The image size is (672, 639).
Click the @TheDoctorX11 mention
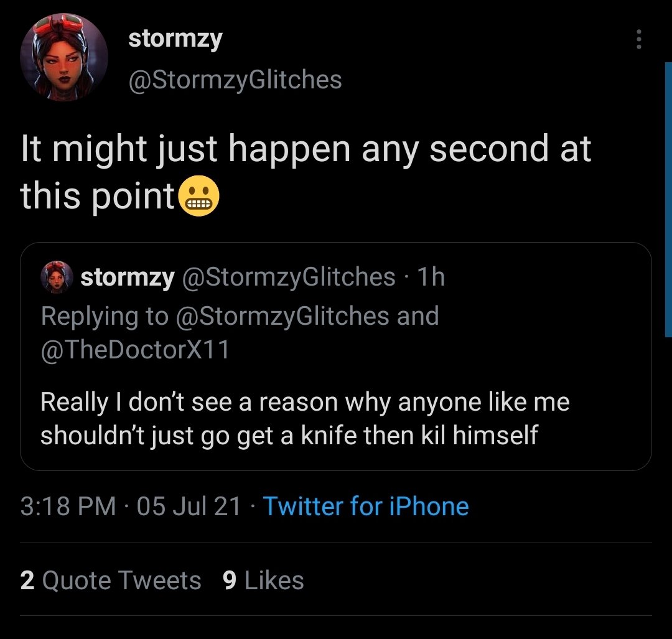click(135, 350)
